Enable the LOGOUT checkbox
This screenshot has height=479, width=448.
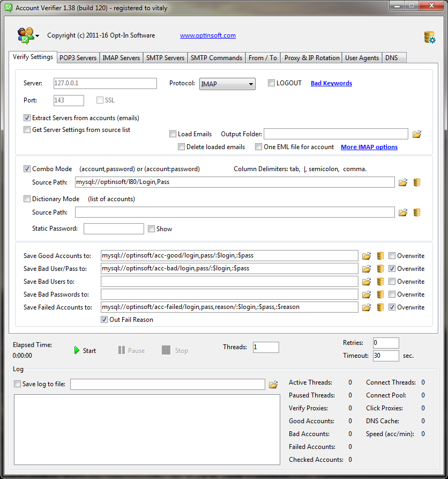click(x=272, y=83)
